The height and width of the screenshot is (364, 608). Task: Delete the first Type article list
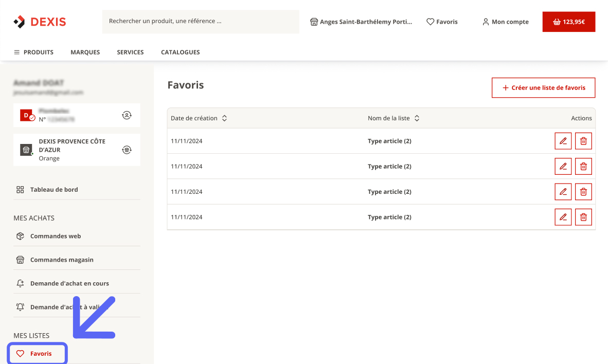(x=583, y=141)
